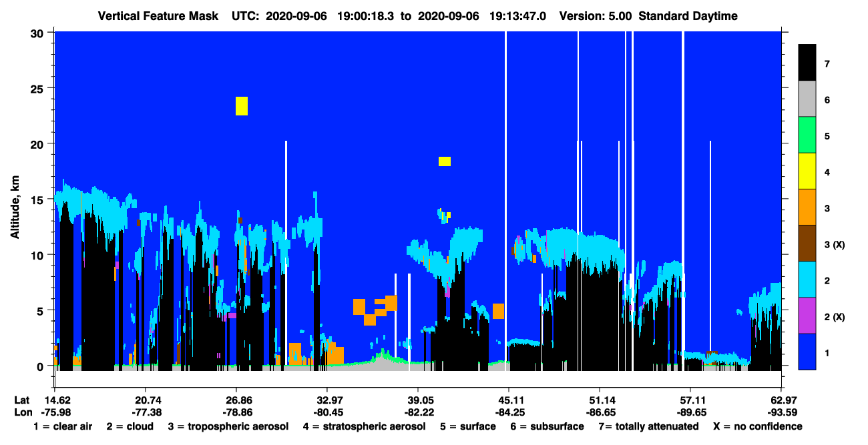The image size is (868, 445).
Task: Click longitude value -75.98
Action: pos(56,412)
